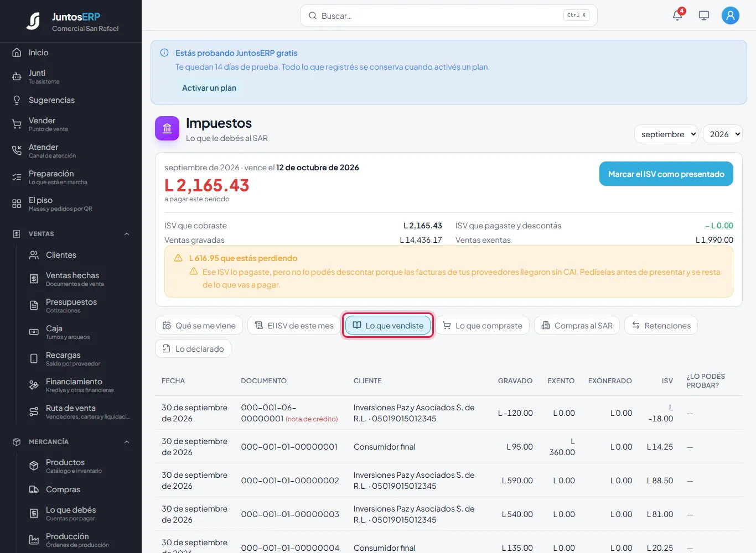Viewport: 756px width, 553px height.
Task: Click the Activar un plan button
Action: click(x=209, y=88)
